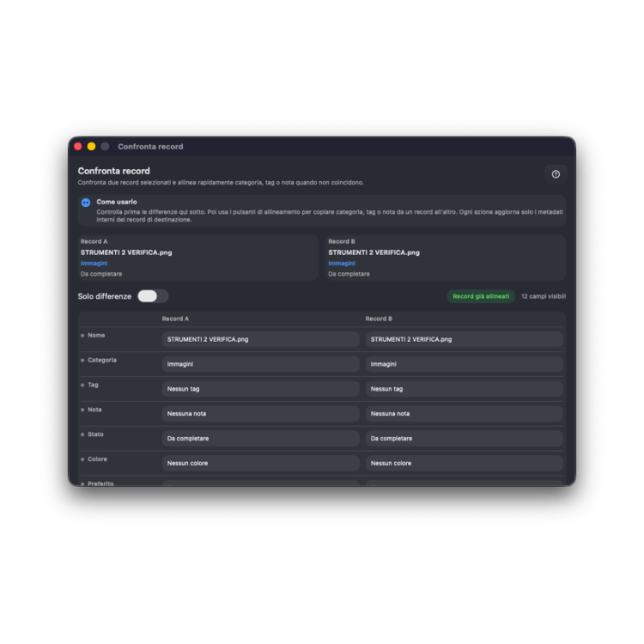Click the Nota row label

pos(94,410)
